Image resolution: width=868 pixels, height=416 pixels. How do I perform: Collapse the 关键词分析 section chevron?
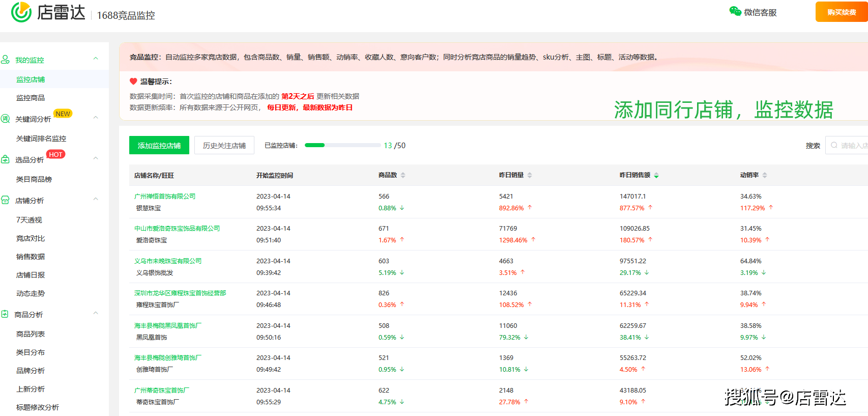(x=96, y=118)
